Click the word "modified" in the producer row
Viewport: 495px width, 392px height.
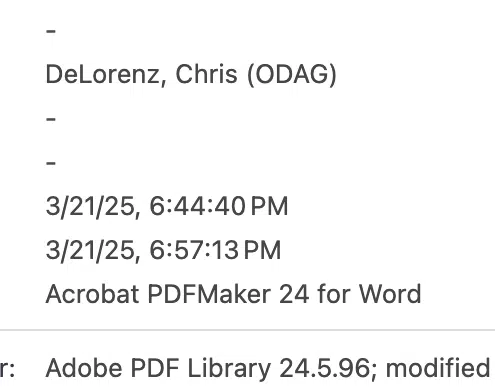(438, 368)
